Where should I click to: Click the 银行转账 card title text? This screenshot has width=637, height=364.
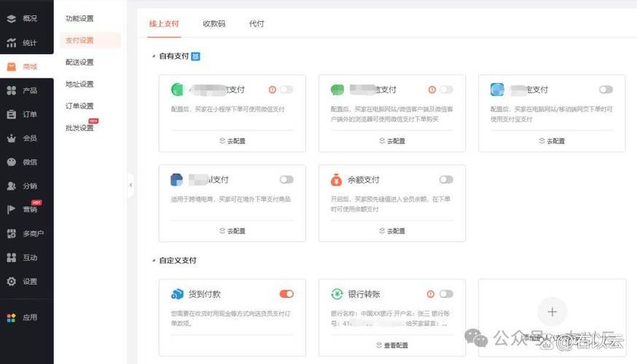(364, 294)
